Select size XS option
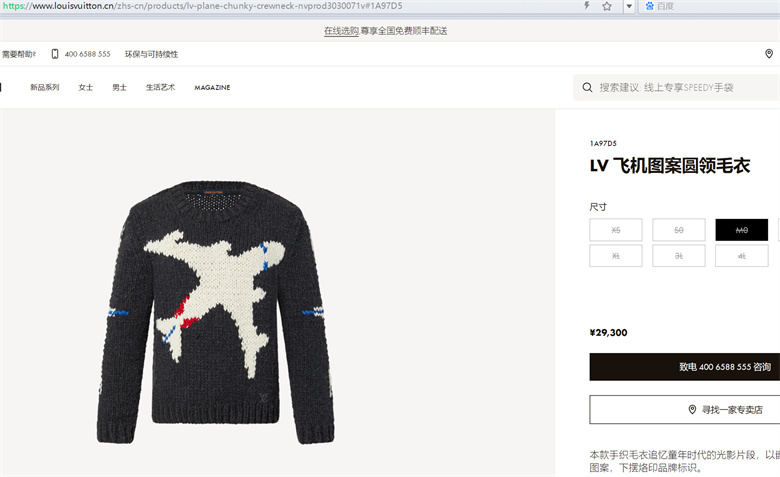The width and height of the screenshot is (780, 477). pos(616,230)
